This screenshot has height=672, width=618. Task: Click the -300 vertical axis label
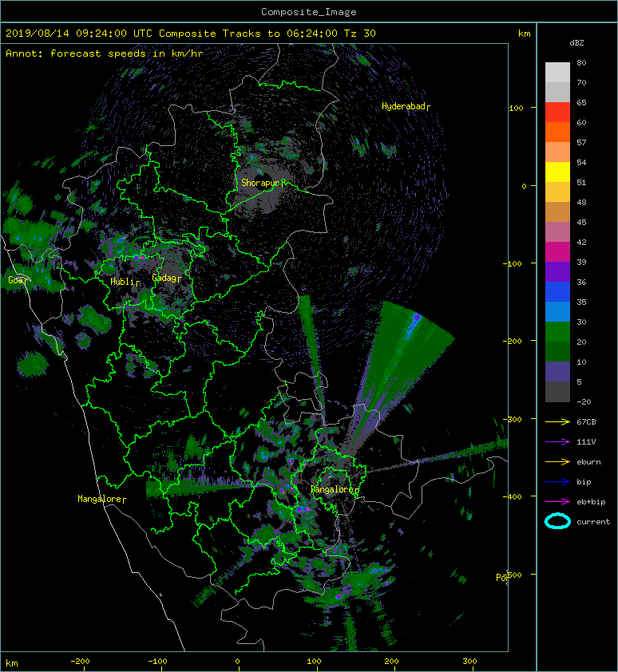click(512, 419)
